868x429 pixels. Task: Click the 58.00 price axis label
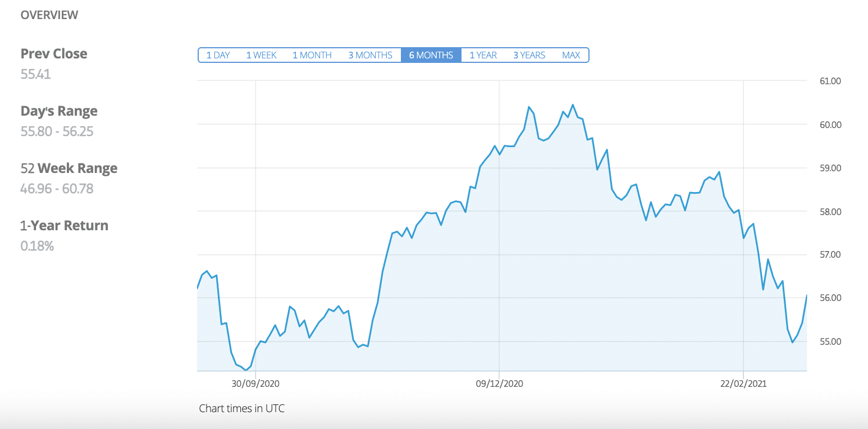click(830, 212)
